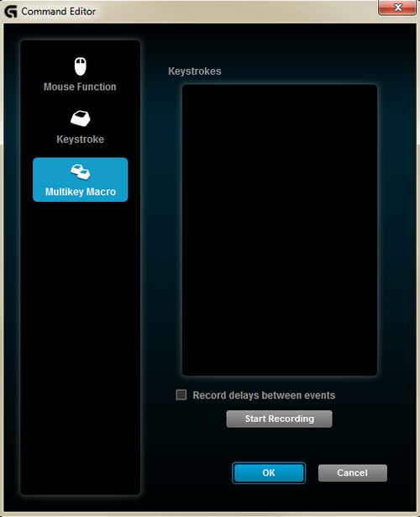Click the blue highlighted Multikey Macro tile

[x=80, y=180]
